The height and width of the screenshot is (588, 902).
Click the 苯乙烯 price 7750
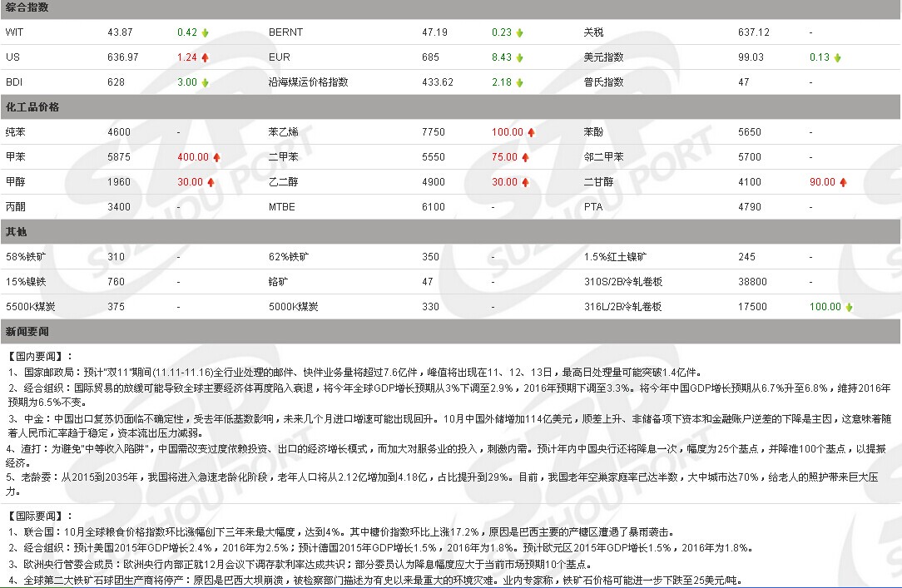click(434, 131)
